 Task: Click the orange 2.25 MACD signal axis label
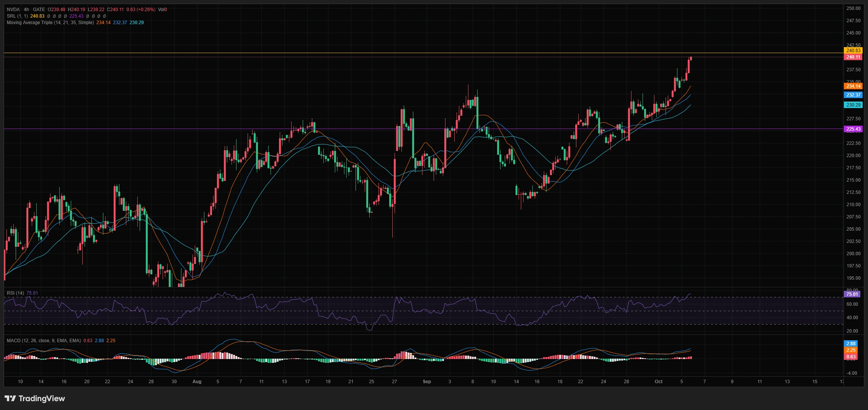(851, 350)
